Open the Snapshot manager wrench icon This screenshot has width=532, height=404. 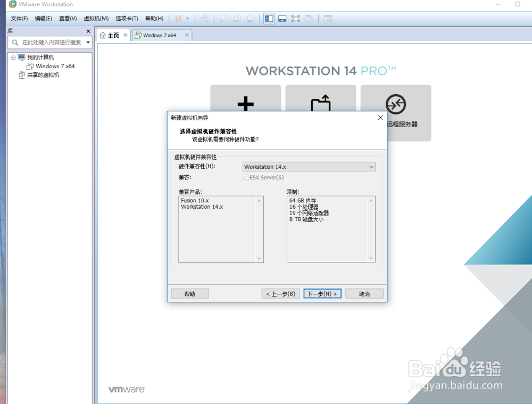point(250,19)
